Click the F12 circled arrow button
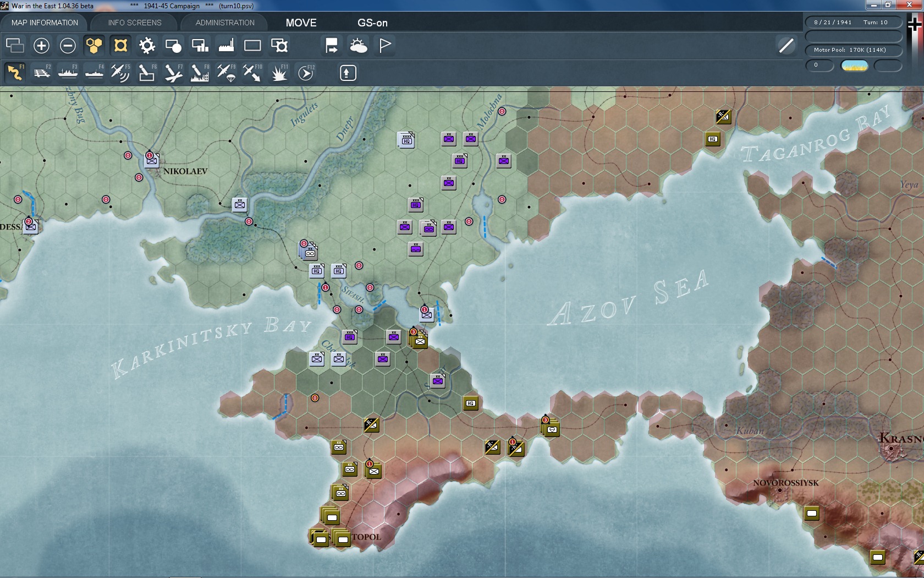Screen dimensions: 924x578 (306, 73)
